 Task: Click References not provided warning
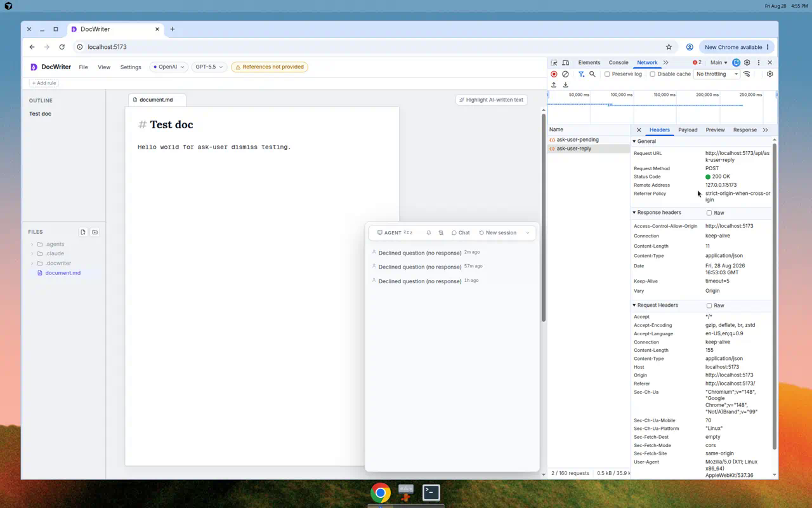point(270,67)
